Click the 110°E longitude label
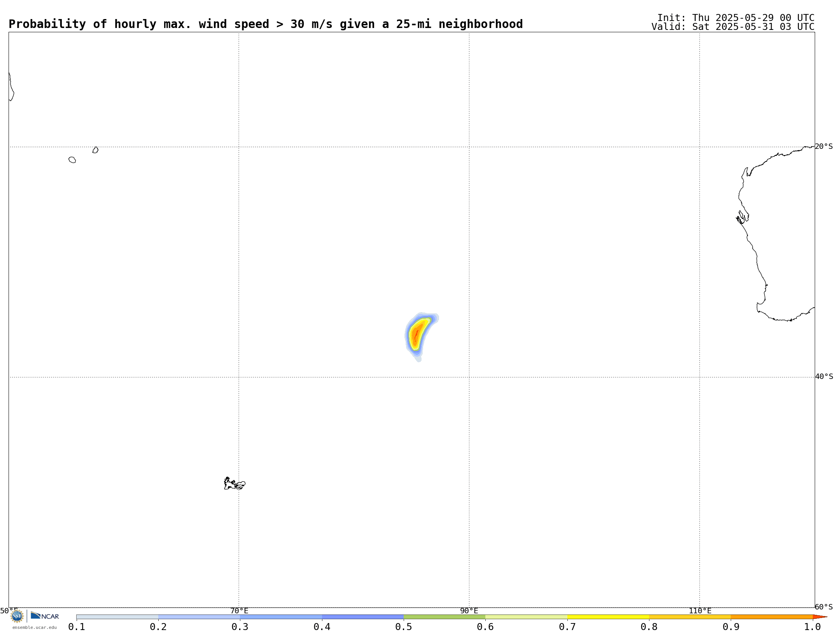The width and height of the screenshot is (840, 632). pos(700,611)
